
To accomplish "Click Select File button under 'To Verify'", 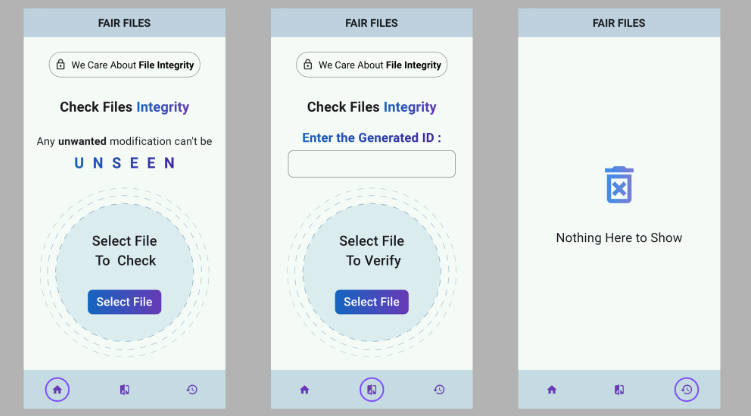I will pyautogui.click(x=372, y=302).
